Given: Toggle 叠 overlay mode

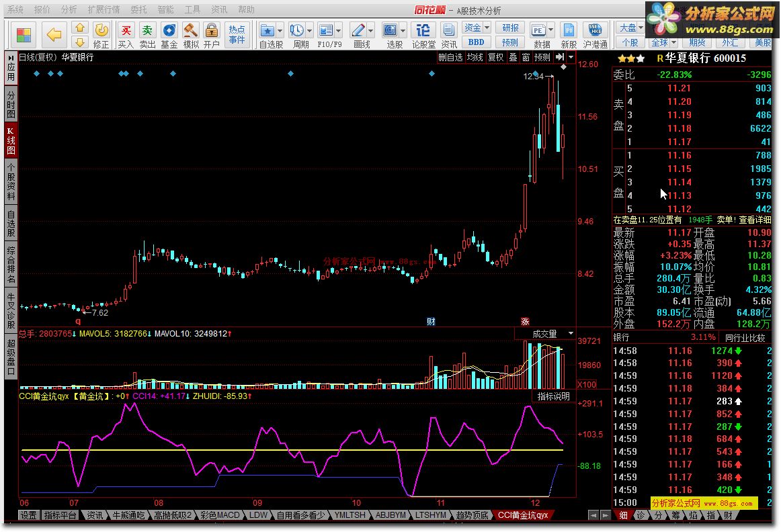Looking at the screenshot, I should pyautogui.click(x=513, y=57).
